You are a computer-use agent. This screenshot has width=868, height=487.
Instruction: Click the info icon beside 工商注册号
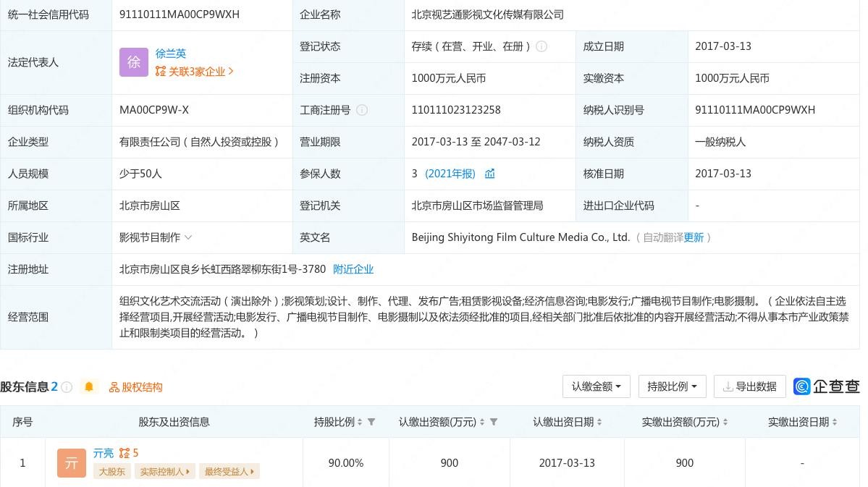click(x=362, y=110)
